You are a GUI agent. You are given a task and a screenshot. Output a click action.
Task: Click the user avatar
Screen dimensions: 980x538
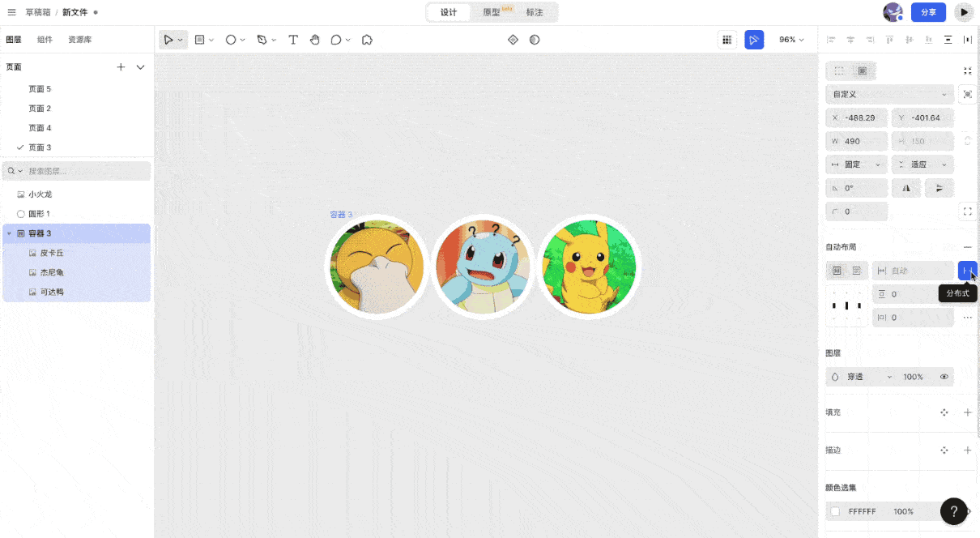tap(893, 12)
